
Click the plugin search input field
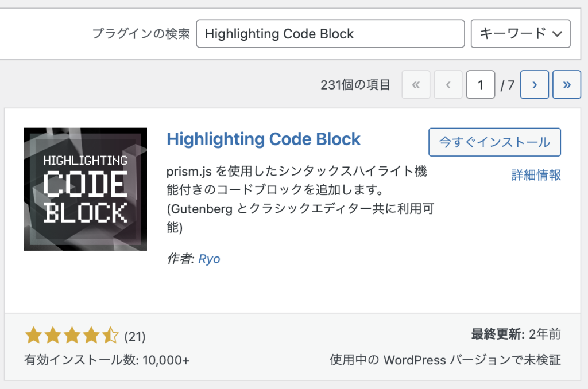point(330,34)
